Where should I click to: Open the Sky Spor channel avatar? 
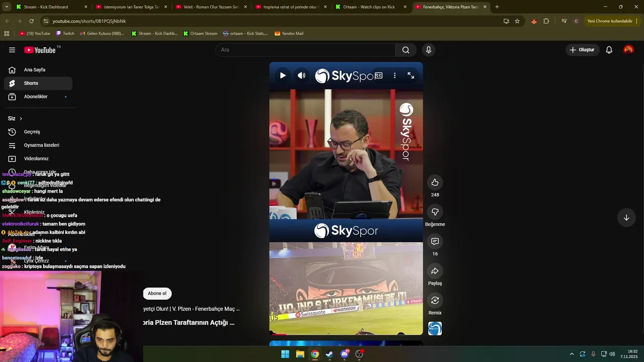point(435,328)
